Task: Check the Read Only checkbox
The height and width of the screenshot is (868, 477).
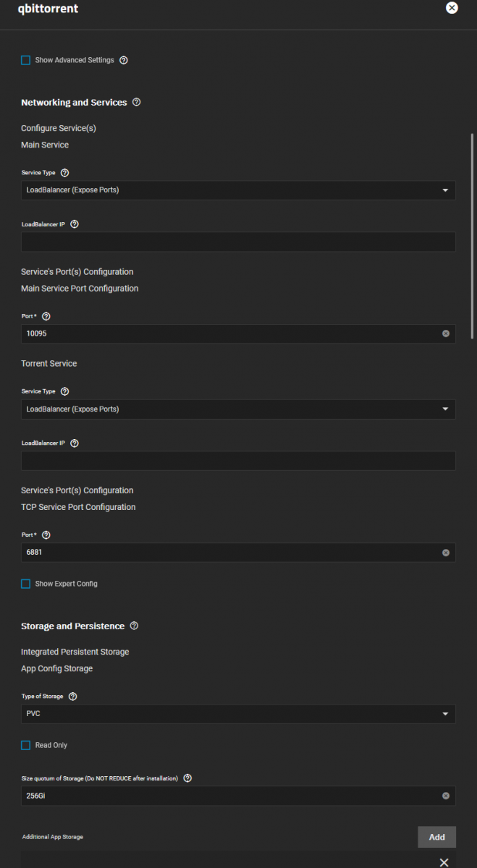Action: (26, 745)
